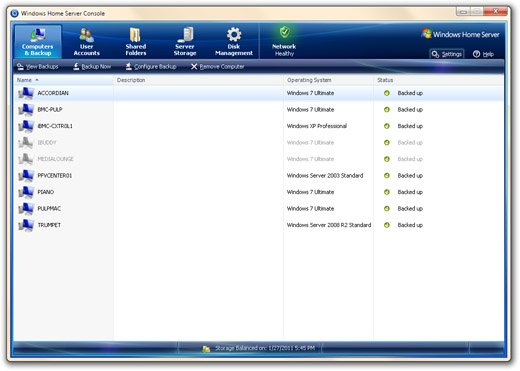This screenshot has width=520, height=371.
Task: Click Windows Server 2008 R2 Standard cell
Action: pos(329,225)
